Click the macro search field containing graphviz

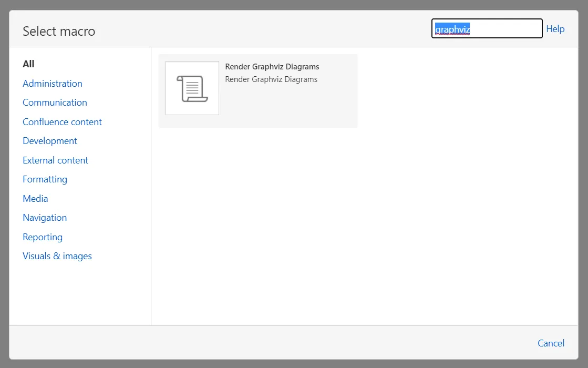click(487, 28)
